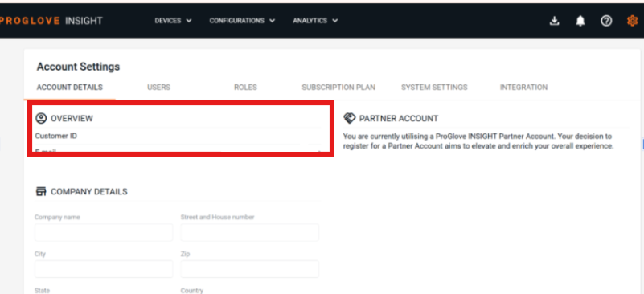Click the Street and House number field
The height and width of the screenshot is (294, 644).
(250, 232)
